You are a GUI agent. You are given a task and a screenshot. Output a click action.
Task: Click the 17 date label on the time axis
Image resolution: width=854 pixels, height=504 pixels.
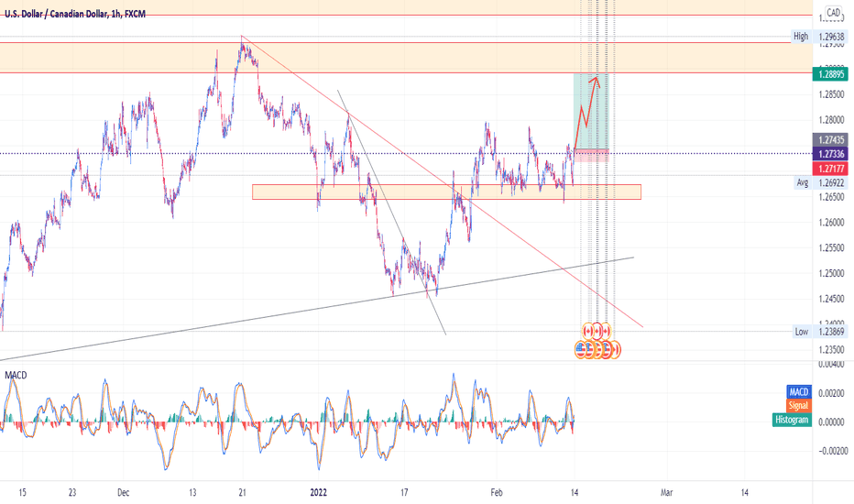coord(404,493)
